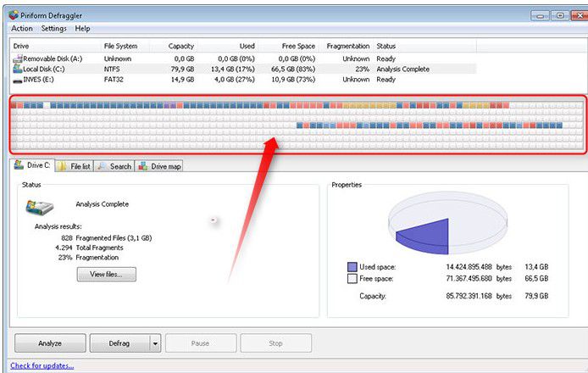Open the Defrag button dropdown arrow
This screenshot has height=373, width=588.
click(x=155, y=343)
